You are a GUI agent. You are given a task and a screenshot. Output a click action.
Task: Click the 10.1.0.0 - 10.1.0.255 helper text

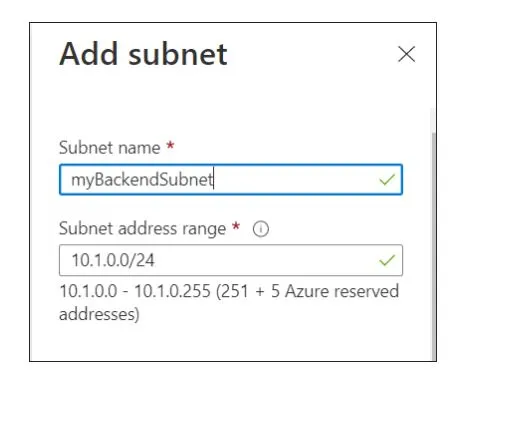[x=135, y=291]
